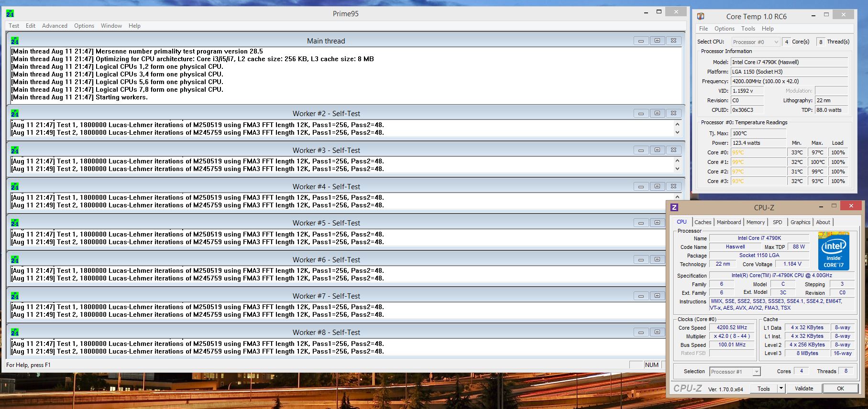Viewport: 868px width, 409px height.
Task: Minimize the Worker #2 child window
Action: (x=641, y=113)
